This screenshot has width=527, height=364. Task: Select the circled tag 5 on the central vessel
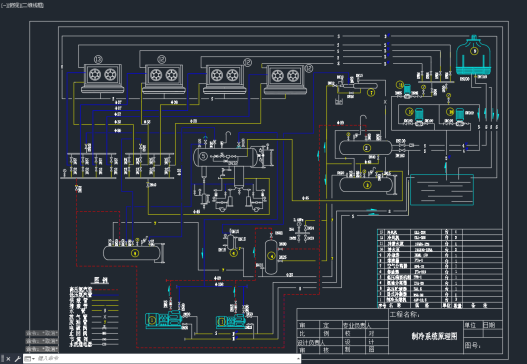203,157
